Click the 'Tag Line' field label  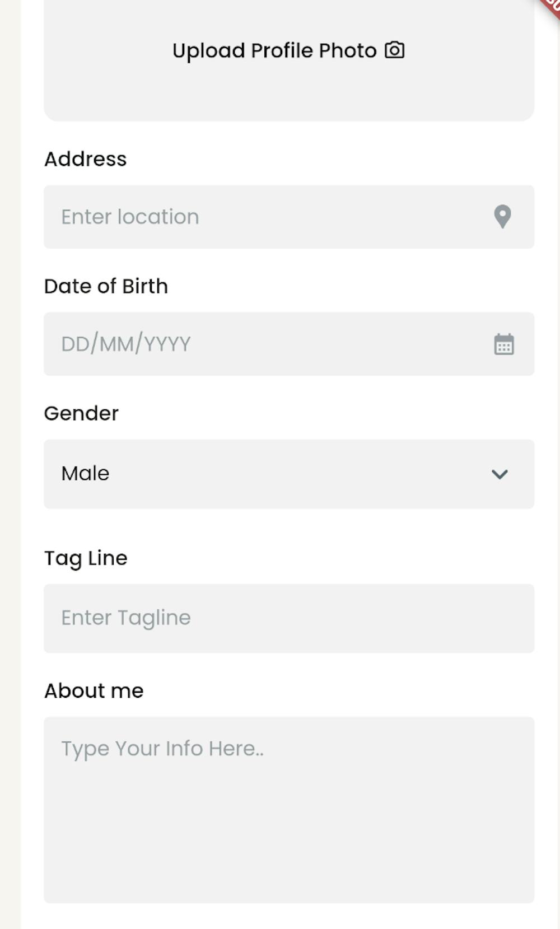pyautogui.click(x=86, y=558)
